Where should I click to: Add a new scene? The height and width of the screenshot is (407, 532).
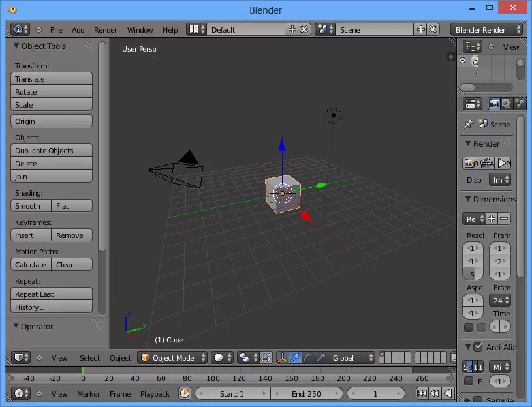click(421, 30)
